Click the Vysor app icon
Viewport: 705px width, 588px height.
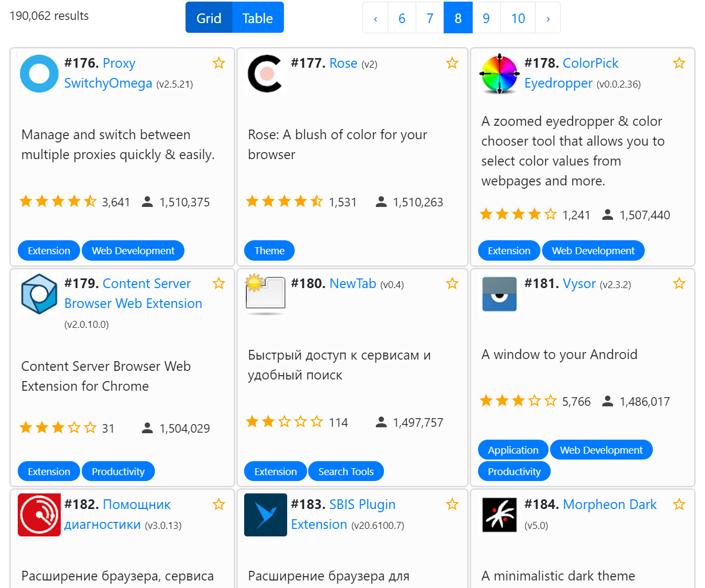pyautogui.click(x=500, y=294)
